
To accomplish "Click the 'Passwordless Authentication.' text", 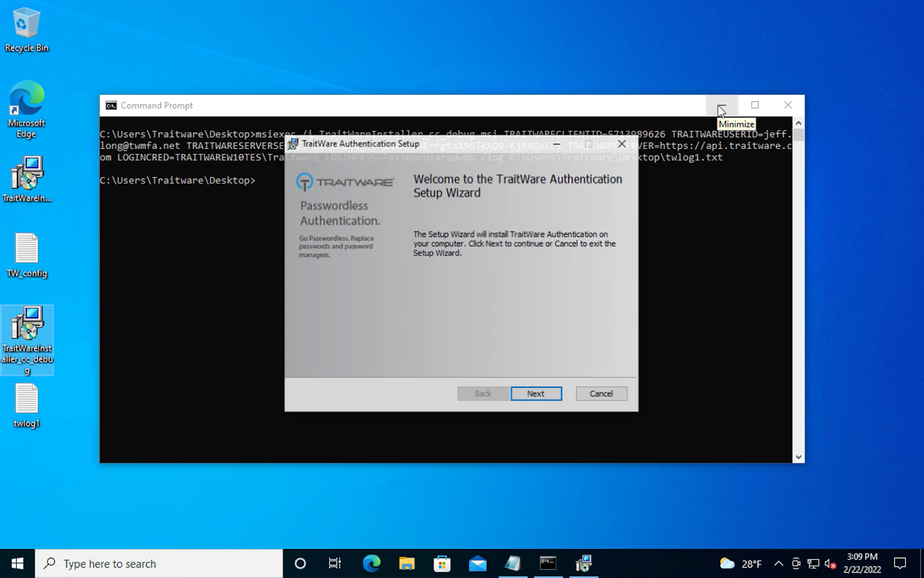I will point(340,213).
